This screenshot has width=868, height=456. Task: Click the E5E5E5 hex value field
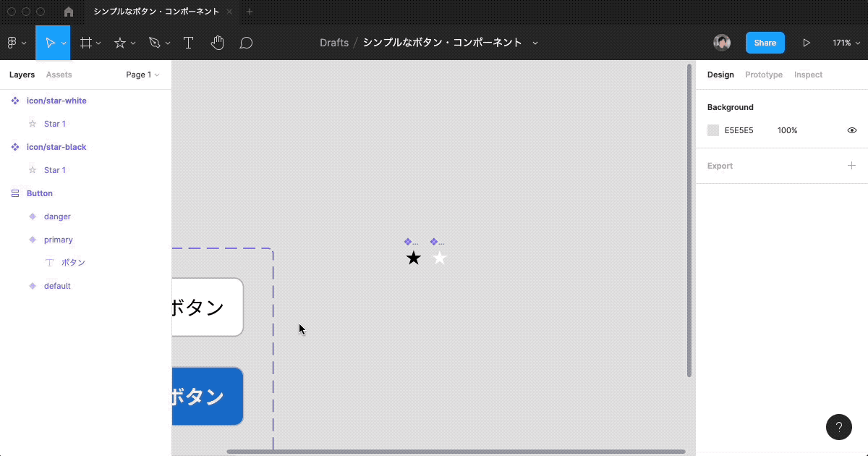tap(739, 130)
